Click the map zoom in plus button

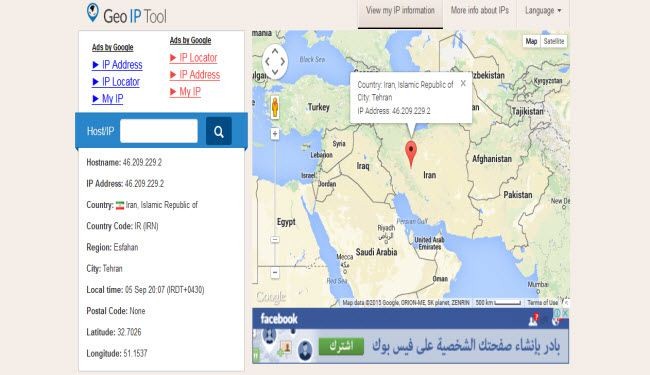point(275,134)
